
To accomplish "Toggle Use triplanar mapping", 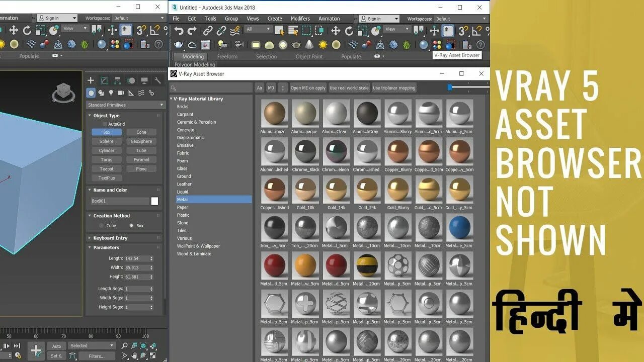I will point(394,88).
